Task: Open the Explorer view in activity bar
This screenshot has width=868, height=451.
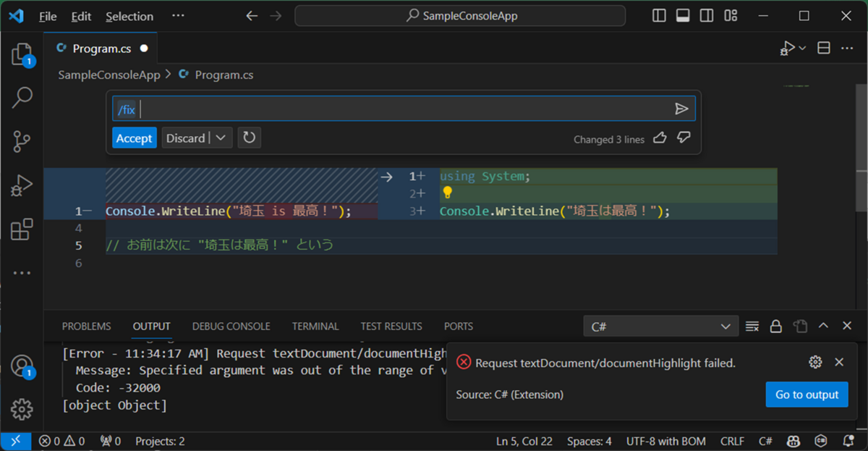Action: 22,54
